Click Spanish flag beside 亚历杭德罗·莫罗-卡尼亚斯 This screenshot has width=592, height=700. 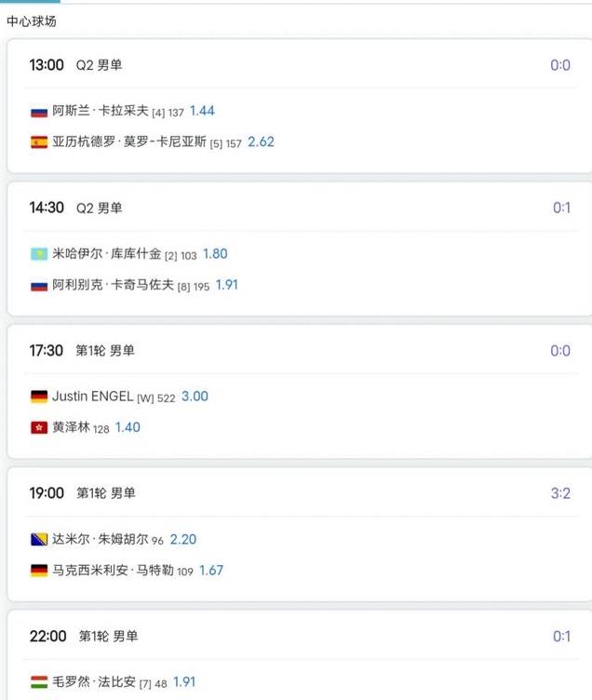coord(39,142)
